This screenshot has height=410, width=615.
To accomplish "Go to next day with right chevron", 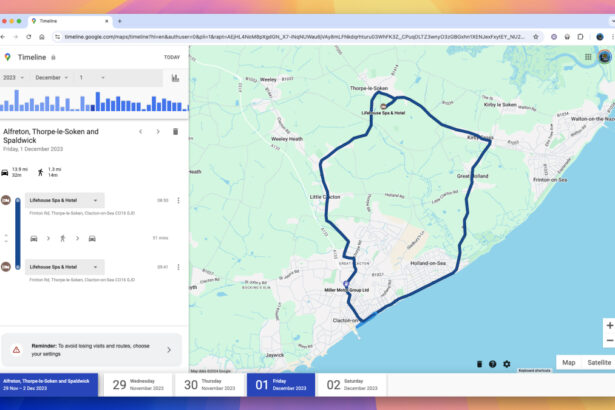I will pyautogui.click(x=158, y=131).
